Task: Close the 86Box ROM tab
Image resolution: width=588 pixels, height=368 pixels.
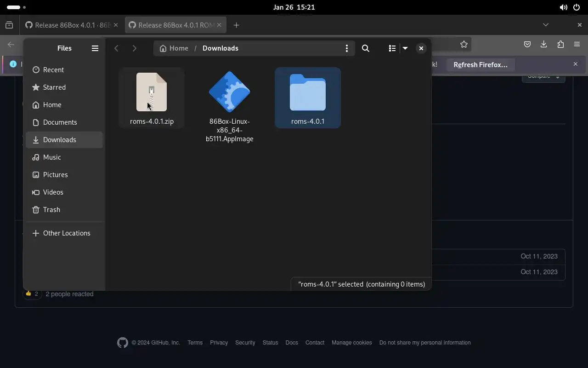Action: [219, 25]
